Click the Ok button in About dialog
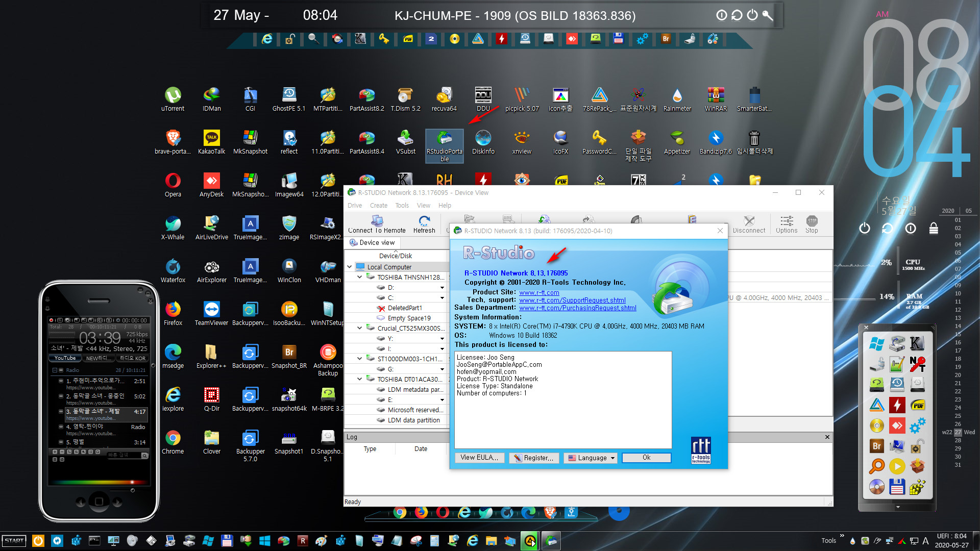980x551 pixels. pos(646,458)
